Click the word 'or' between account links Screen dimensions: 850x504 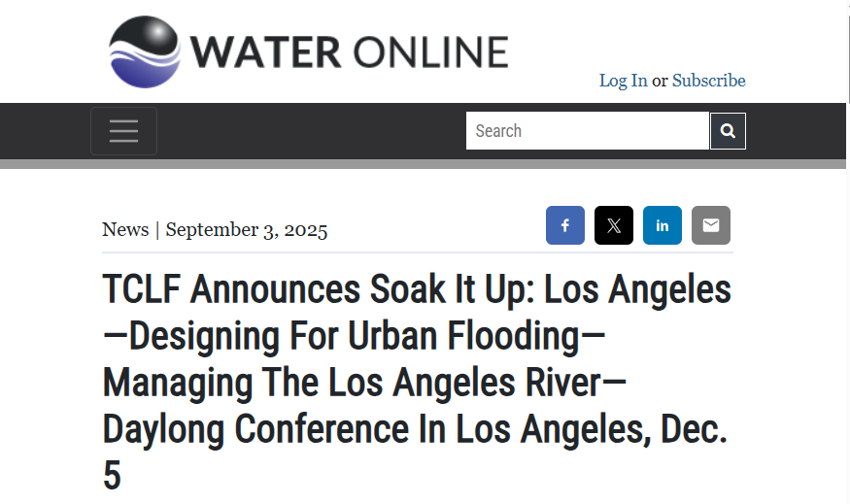point(660,81)
